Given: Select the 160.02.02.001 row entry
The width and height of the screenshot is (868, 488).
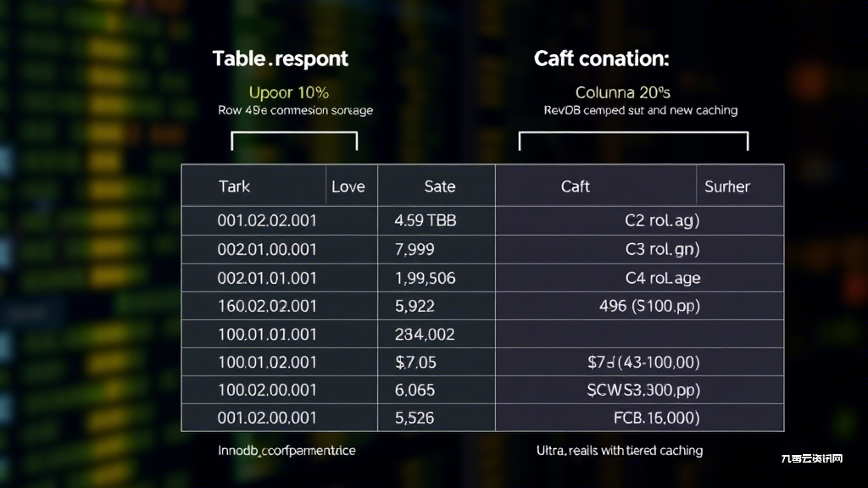Looking at the screenshot, I should pos(267,306).
